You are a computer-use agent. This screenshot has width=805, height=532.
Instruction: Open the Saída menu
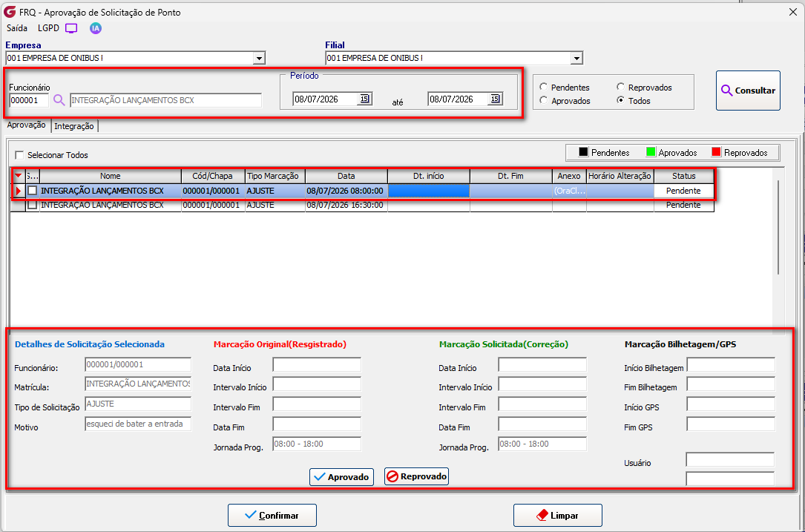(x=17, y=28)
